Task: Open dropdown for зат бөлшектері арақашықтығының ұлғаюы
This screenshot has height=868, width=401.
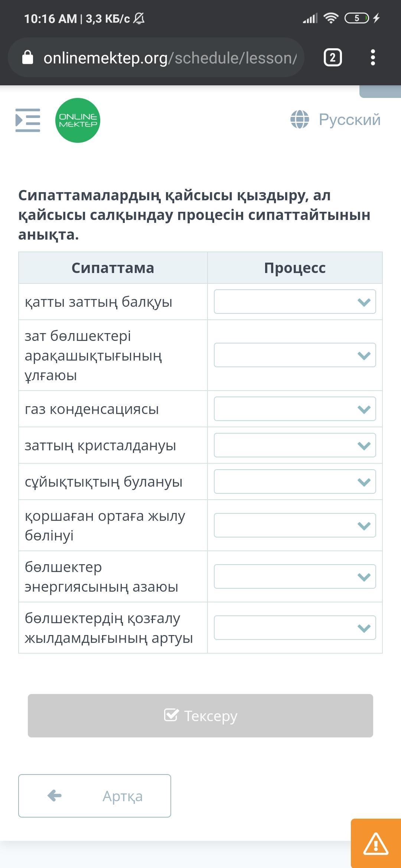Action: 295,355
